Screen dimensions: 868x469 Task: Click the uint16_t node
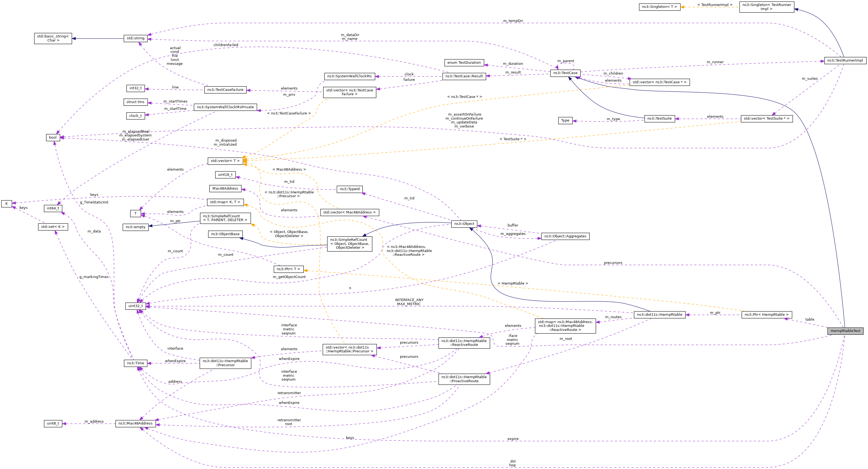pyautogui.click(x=225, y=175)
